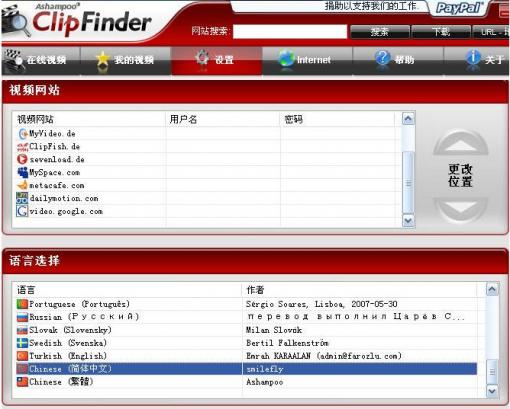The height and width of the screenshot is (409, 510).
Task: Select the 设置 settings tab
Action: [x=216, y=61]
